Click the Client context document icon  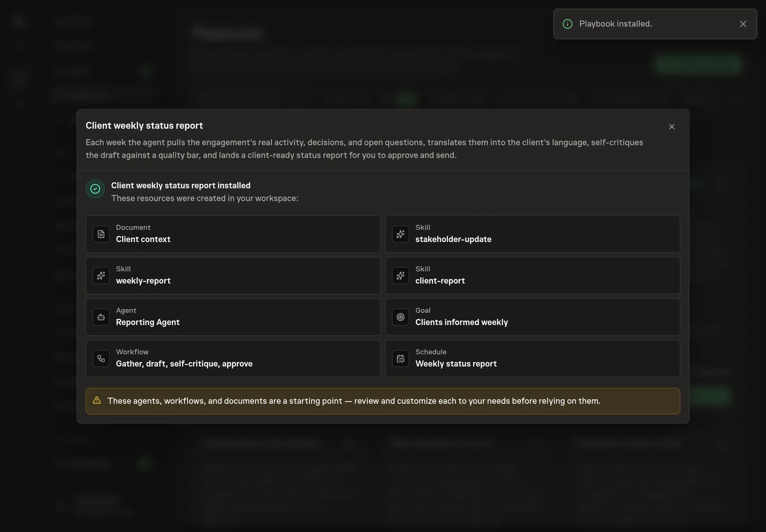click(101, 234)
